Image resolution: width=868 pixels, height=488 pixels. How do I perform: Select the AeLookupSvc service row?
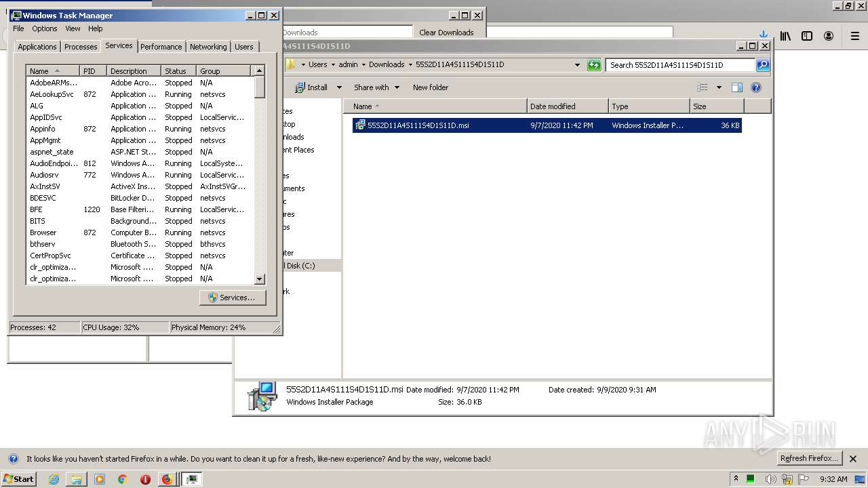point(140,94)
